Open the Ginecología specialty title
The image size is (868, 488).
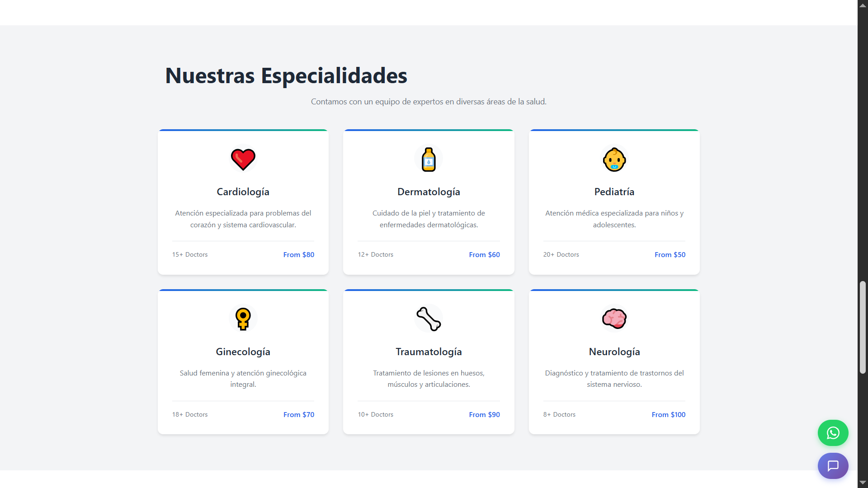[243, 352]
